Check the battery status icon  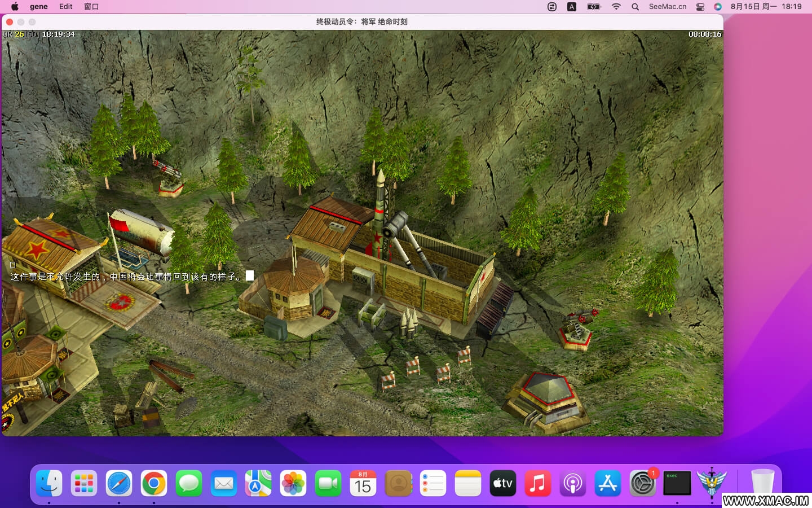tap(594, 7)
